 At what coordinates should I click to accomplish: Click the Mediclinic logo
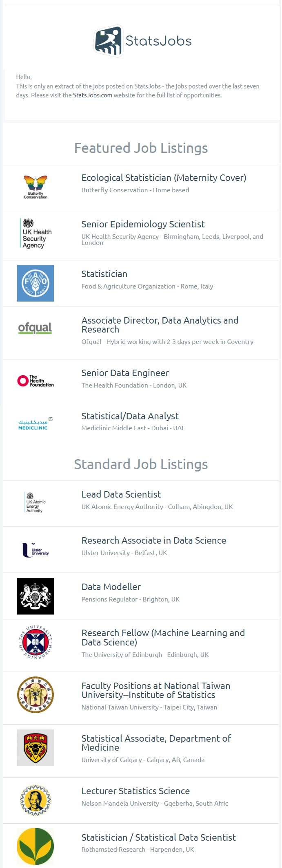[x=36, y=424]
